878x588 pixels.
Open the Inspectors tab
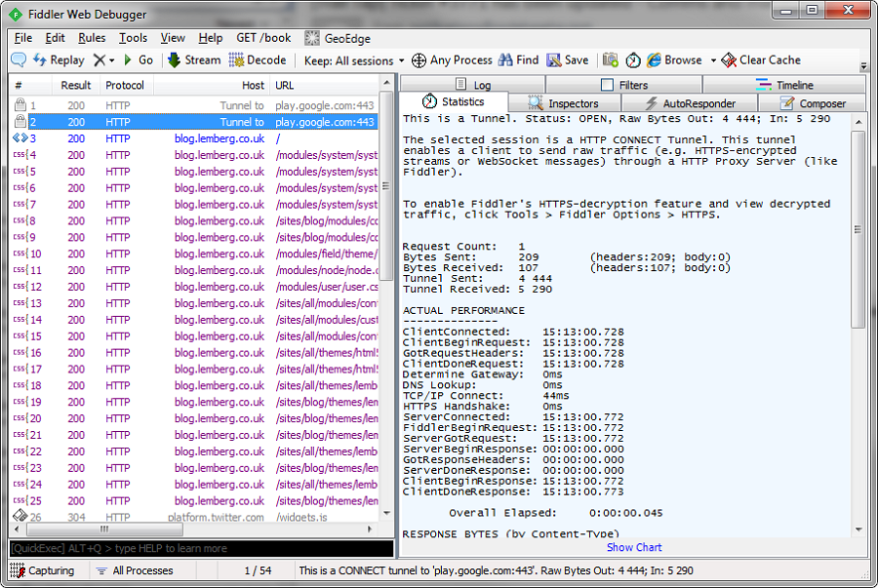pos(563,103)
